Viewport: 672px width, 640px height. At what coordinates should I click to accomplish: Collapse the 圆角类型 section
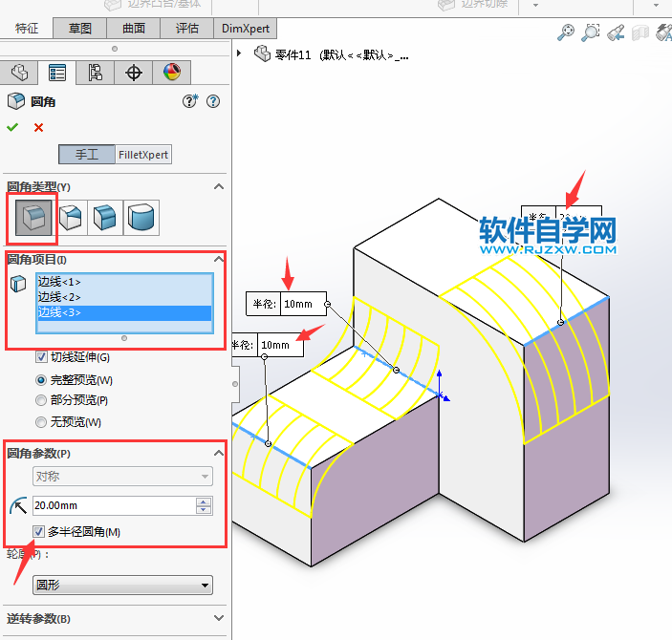[x=218, y=186]
